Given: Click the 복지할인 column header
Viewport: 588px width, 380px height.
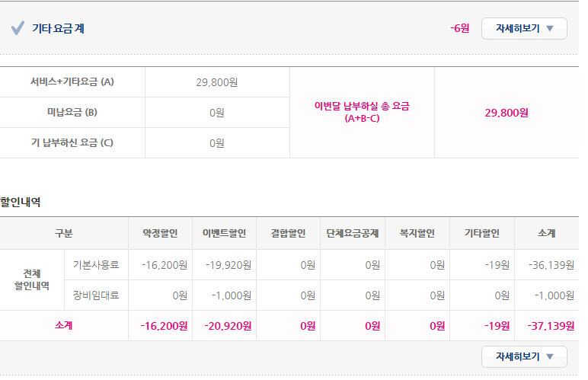Looking at the screenshot, I should [x=416, y=234].
